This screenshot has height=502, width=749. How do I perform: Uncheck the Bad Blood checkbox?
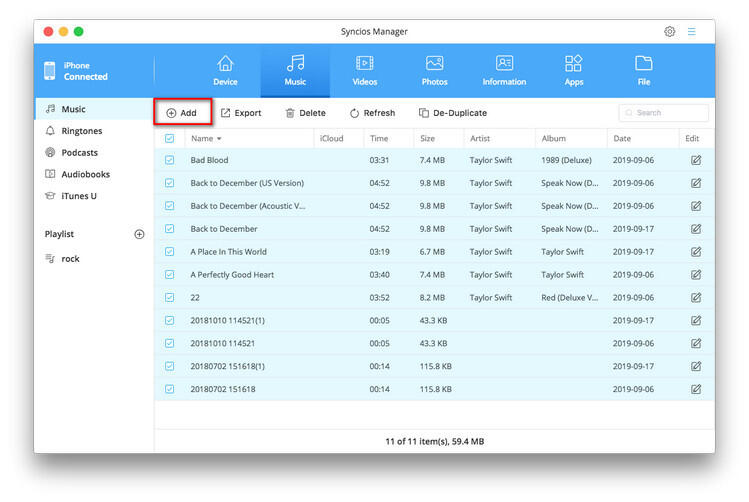pos(170,160)
